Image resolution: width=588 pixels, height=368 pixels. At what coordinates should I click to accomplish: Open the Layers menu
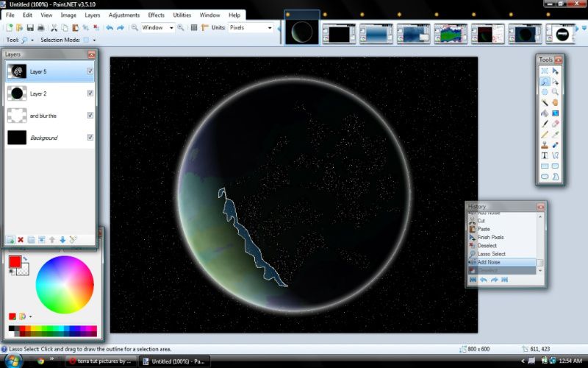(x=93, y=15)
